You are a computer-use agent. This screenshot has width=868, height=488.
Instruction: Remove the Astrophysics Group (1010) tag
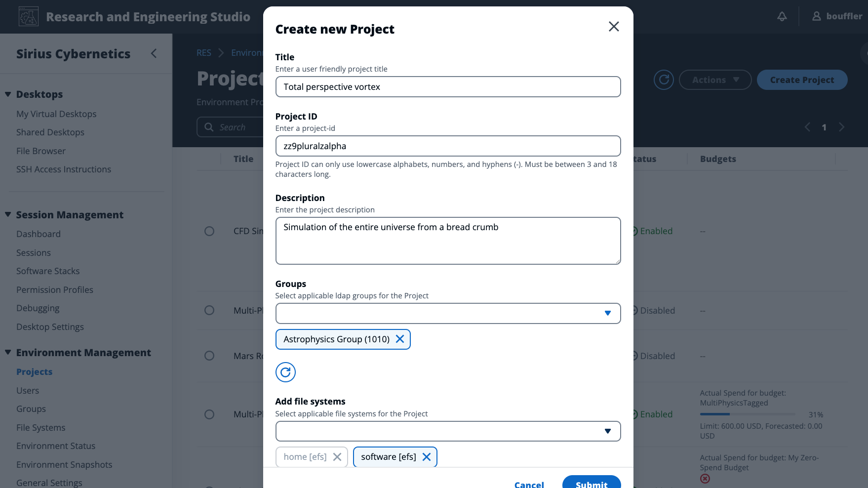tap(400, 339)
